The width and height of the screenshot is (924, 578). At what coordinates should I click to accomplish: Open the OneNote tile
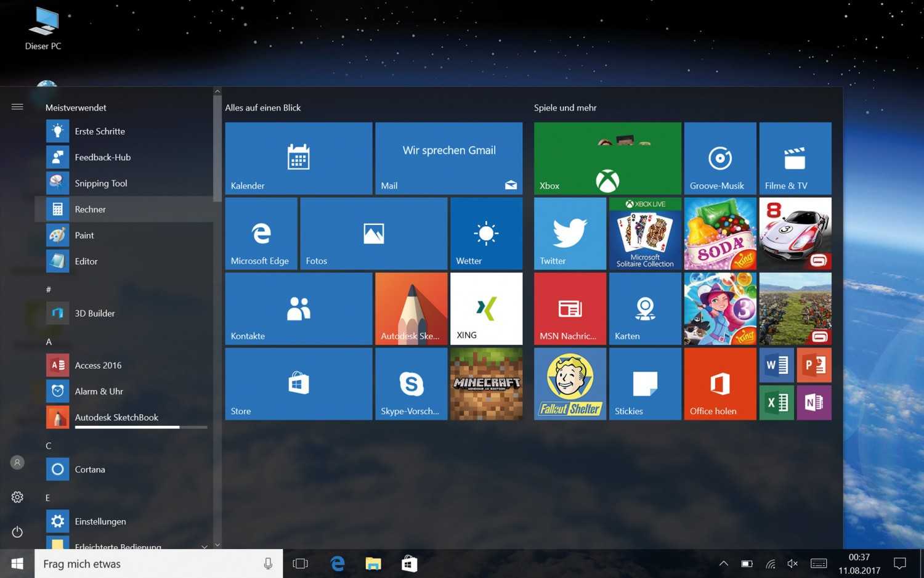coord(814,403)
